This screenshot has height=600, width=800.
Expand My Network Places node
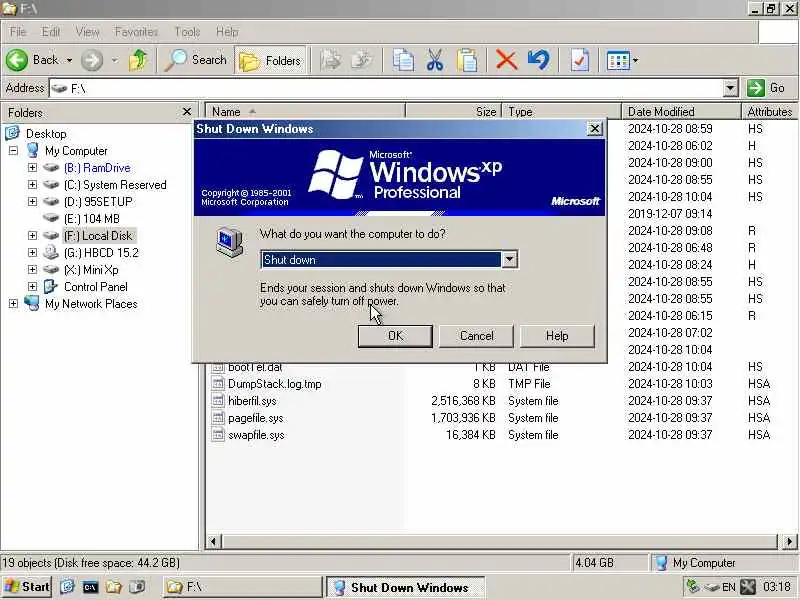coord(13,304)
